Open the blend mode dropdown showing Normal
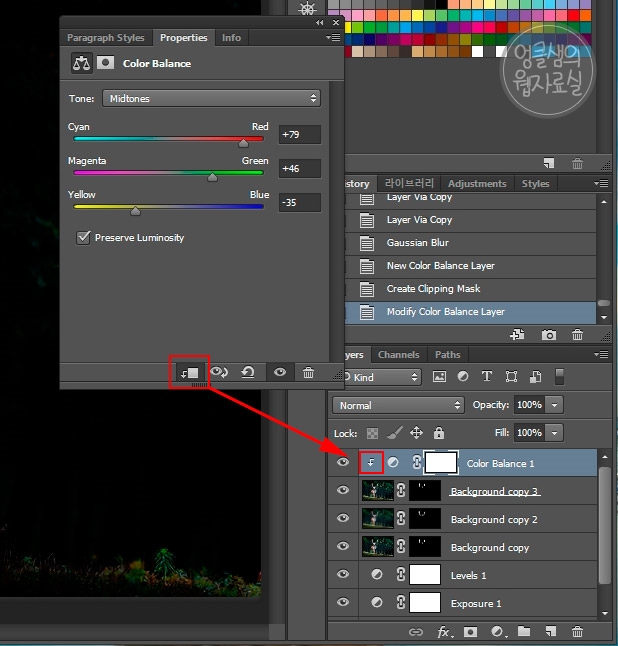Image resolution: width=618 pixels, height=646 pixels. click(398, 405)
